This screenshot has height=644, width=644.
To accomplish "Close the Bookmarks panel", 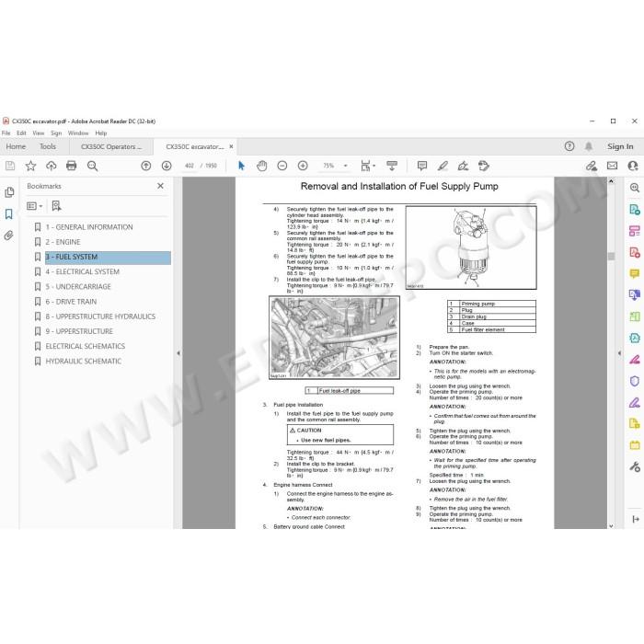I will tap(161, 186).
